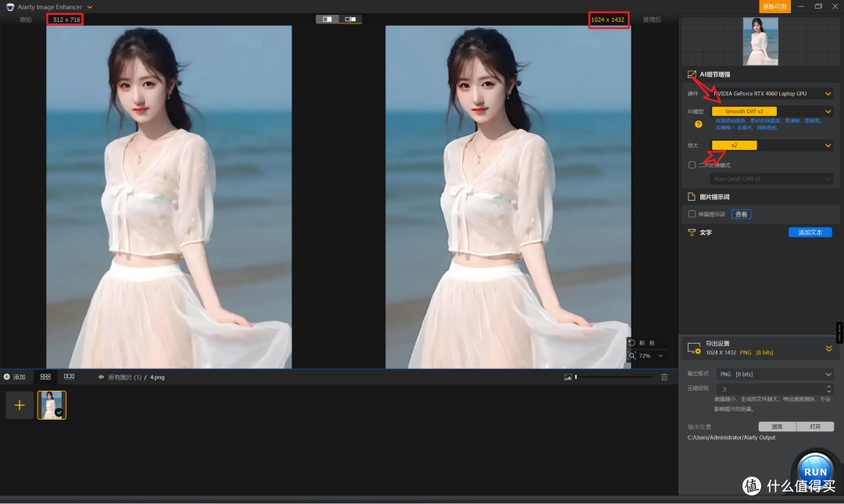
Task: Open the 72% zoom level dropdown
Action: point(660,356)
